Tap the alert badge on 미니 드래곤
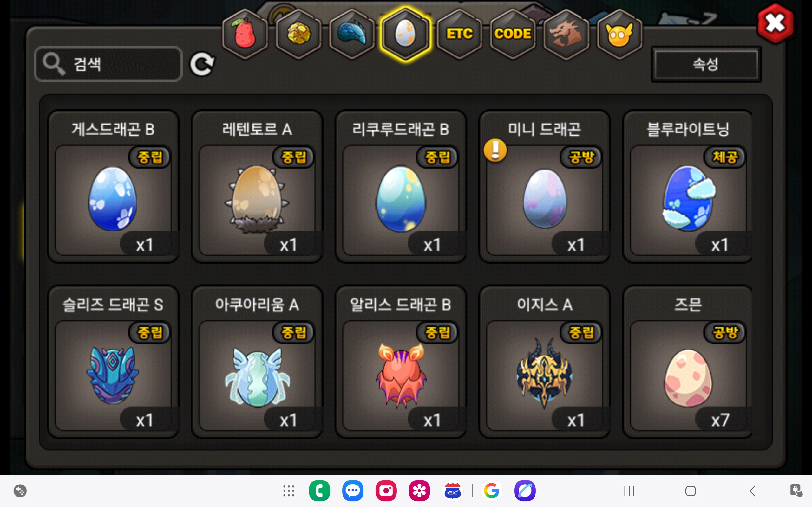Screen dimensions: 812x507 coord(495,150)
